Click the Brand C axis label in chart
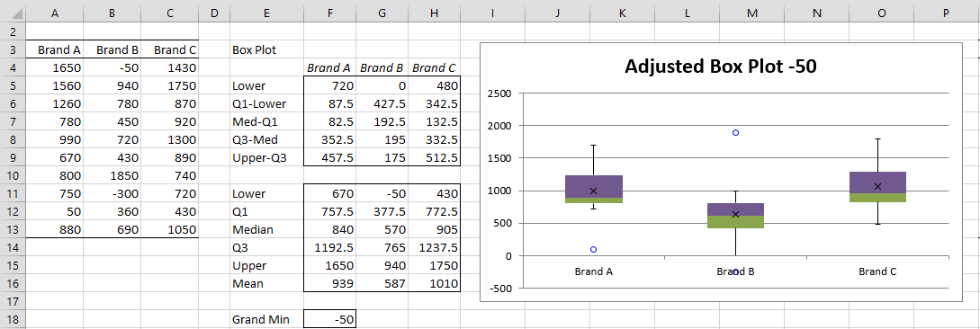980x329 pixels. (877, 271)
